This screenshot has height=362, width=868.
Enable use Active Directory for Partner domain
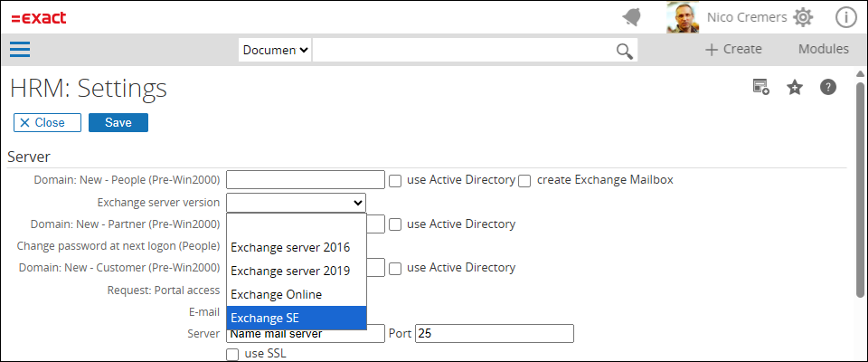396,224
